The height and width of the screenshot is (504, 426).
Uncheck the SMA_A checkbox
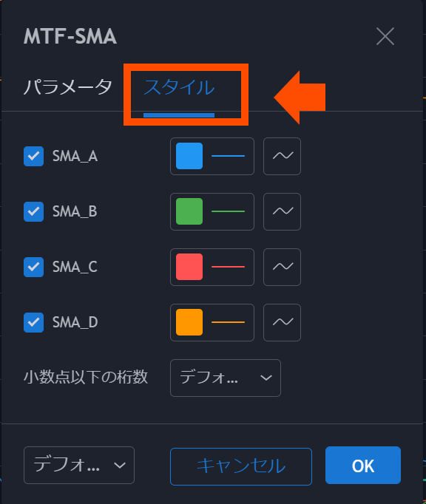[33, 156]
